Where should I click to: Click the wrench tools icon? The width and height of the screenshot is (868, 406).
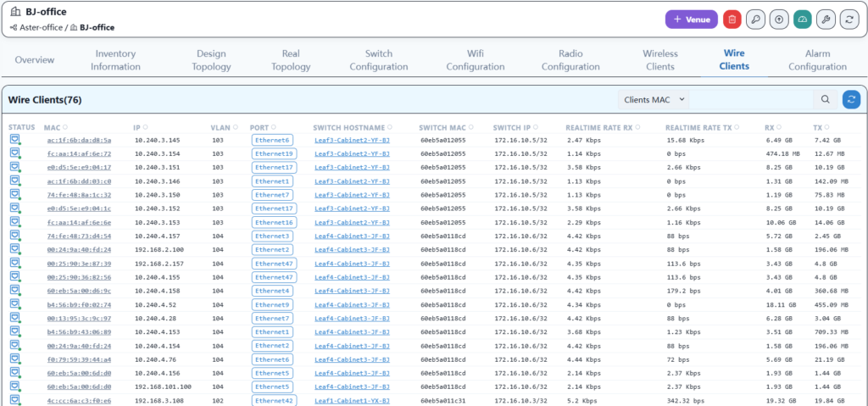pyautogui.click(x=825, y=19)
